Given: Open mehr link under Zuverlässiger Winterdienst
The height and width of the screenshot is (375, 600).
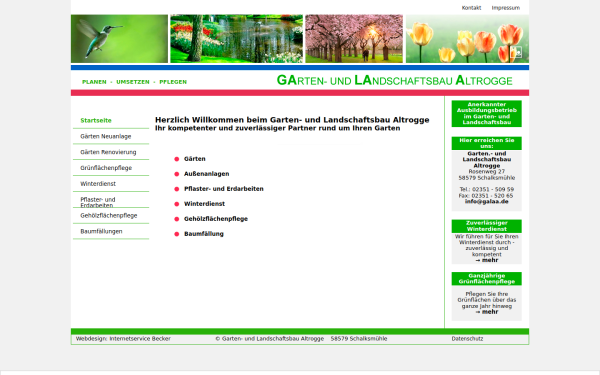Looking at the screenshot, I should pyautogui.click(x=486, y=260).
